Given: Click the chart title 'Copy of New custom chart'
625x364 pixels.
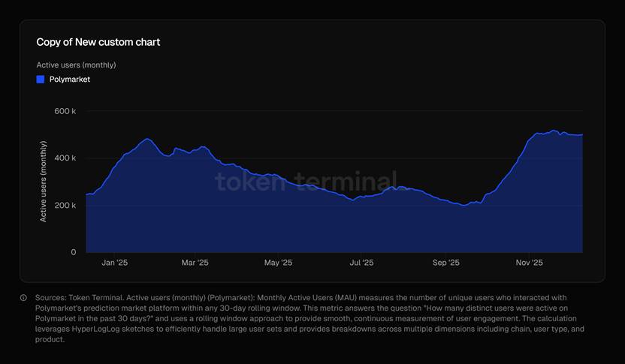Looking at the screenshot, I should pos(98,42).
